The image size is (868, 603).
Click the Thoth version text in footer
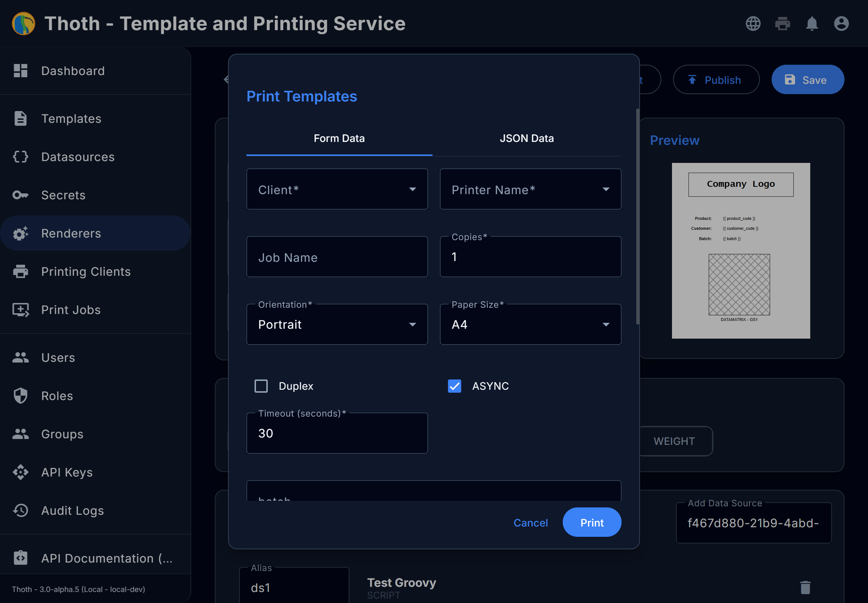79,589
